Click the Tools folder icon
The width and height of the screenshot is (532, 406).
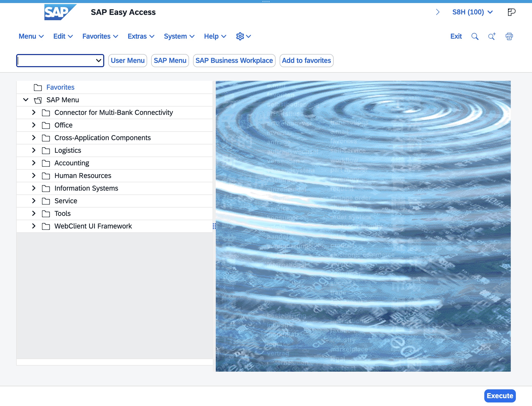click(46, 214)
